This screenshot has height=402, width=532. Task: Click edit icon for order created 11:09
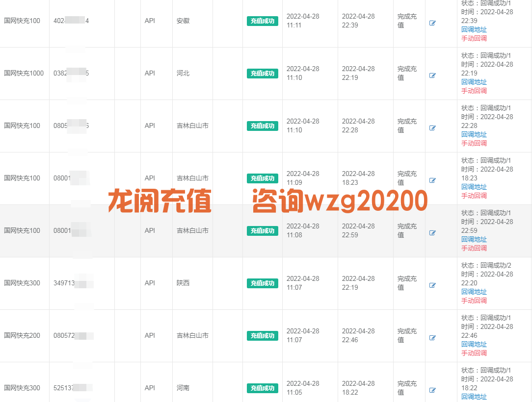(432, 180)
